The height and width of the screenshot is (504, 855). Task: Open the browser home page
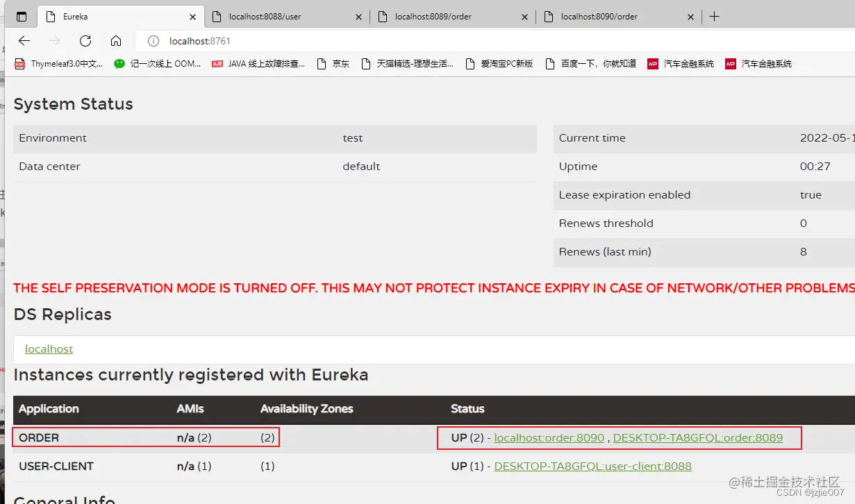116,41
